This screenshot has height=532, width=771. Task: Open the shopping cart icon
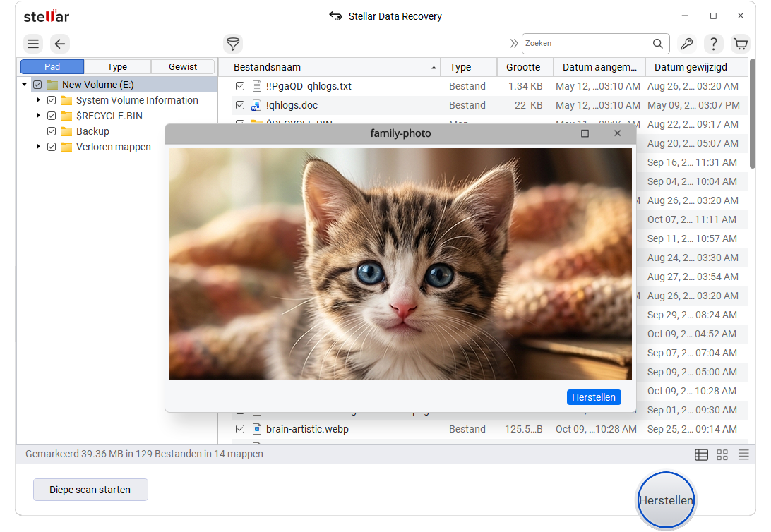coord(740,44)
